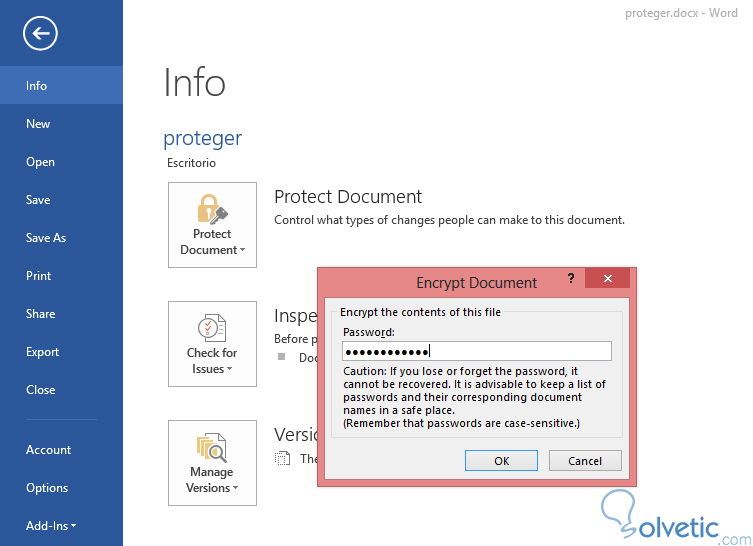Click the back arrow circle icon
This screenshot has width=753, height=546.
40,33
